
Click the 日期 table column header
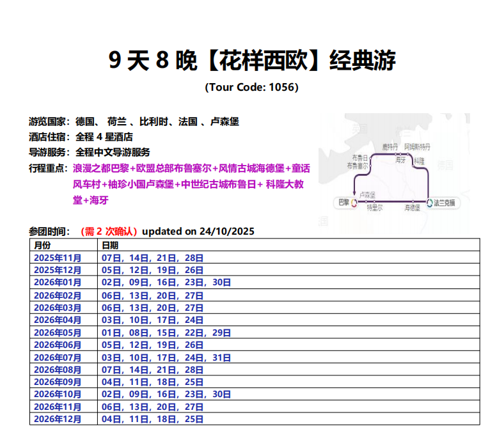pyautogui.click(x=110, y=245)
